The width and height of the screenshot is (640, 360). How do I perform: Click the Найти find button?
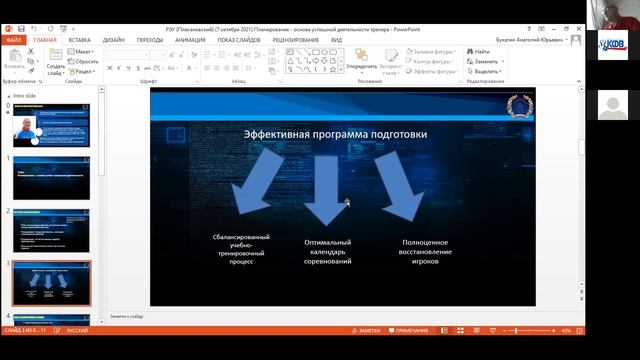(x=478, y=52)
